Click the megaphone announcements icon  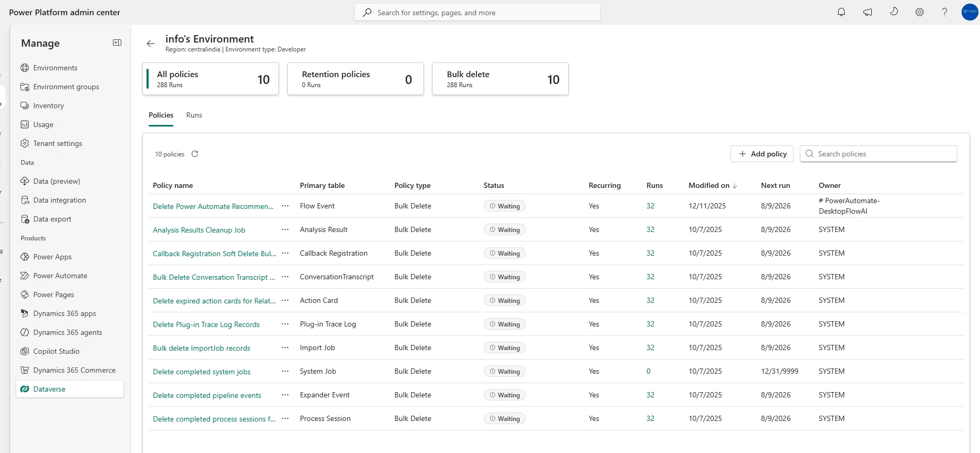[868, 12]
